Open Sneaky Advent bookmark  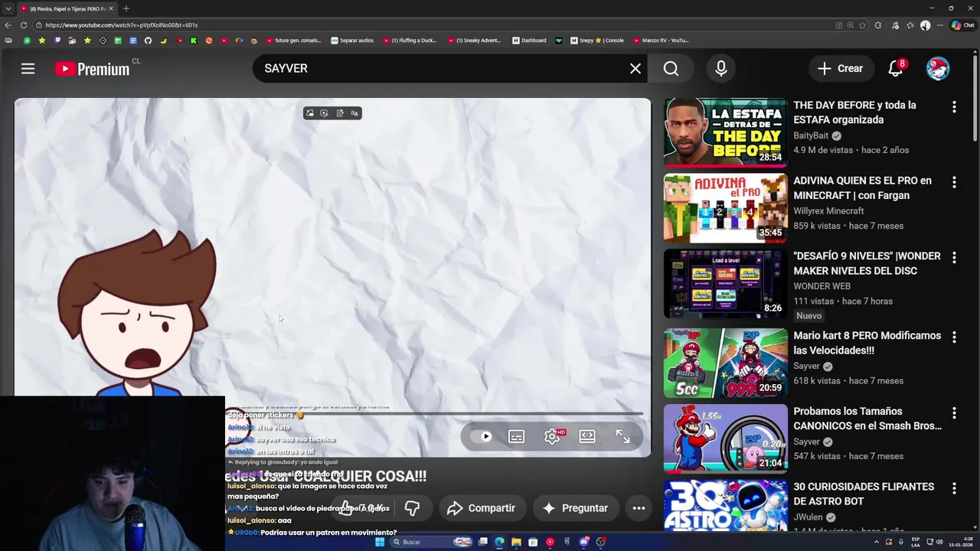click(475, 41)
